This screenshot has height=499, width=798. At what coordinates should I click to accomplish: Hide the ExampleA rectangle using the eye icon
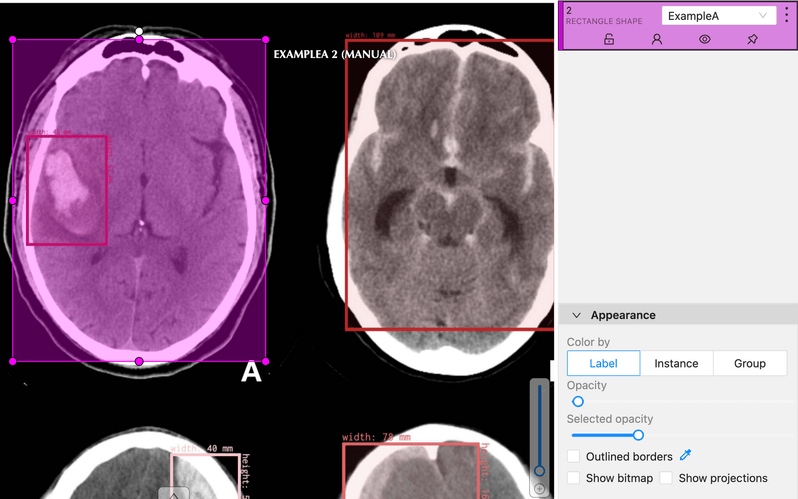pos(704,39)
